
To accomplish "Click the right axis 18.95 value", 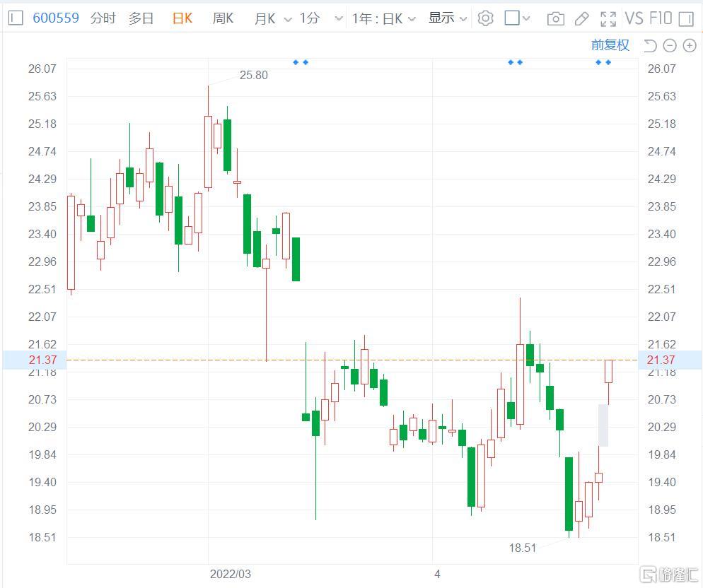I will point(662,510).
